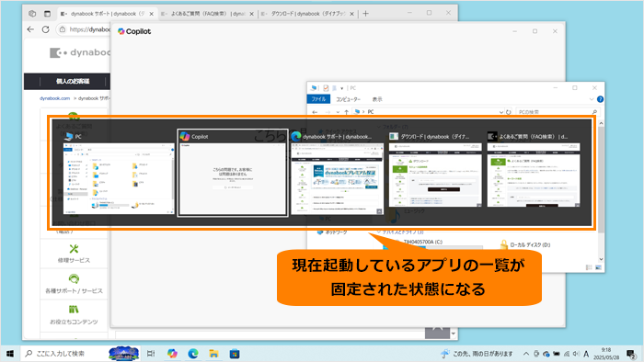The height and width of the screenshot is (362, 644).
Task: Refresh the Explorer address bar
Action: (x=509, y=112)
